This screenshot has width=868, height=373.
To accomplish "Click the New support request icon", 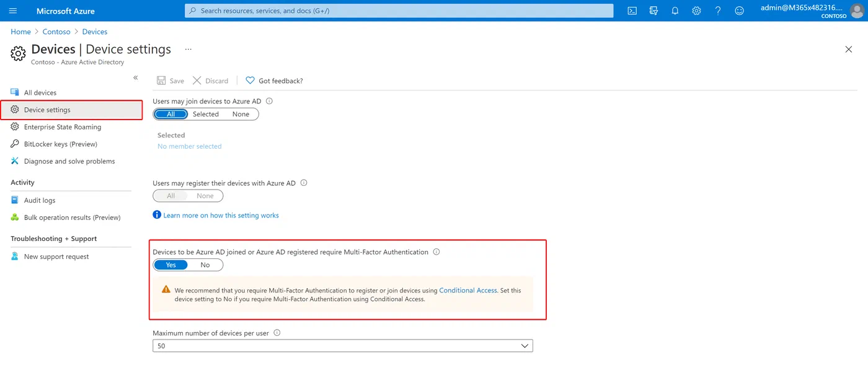I will (x=15, y=256).
